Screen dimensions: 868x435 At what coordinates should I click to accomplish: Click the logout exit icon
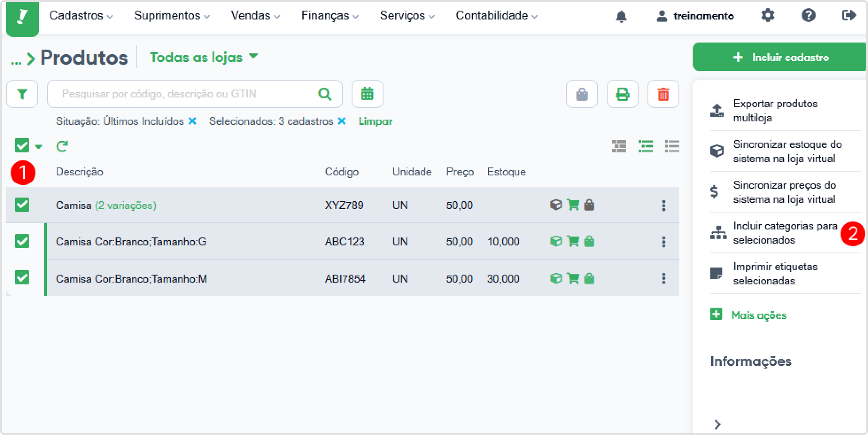[x=849, y=16]
